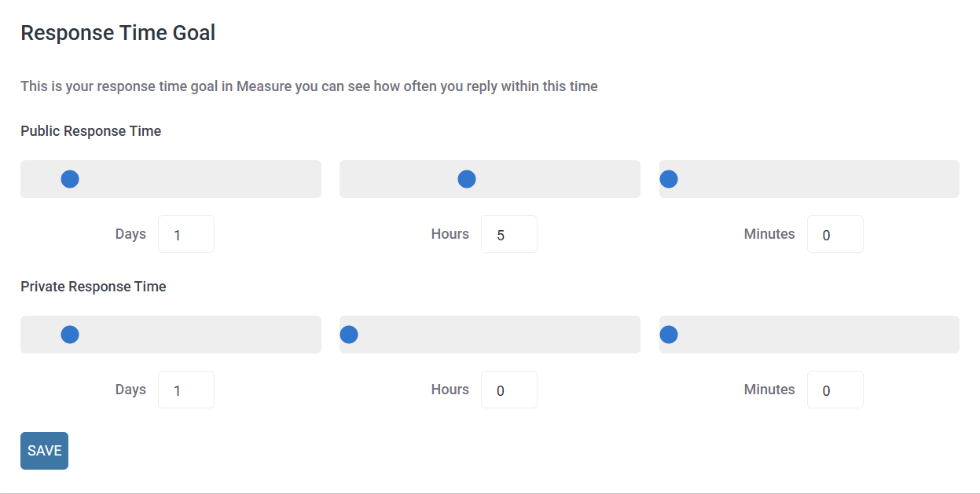
Task: Select the Public Response Time minutes slider handle
Action: pos(669,179)
